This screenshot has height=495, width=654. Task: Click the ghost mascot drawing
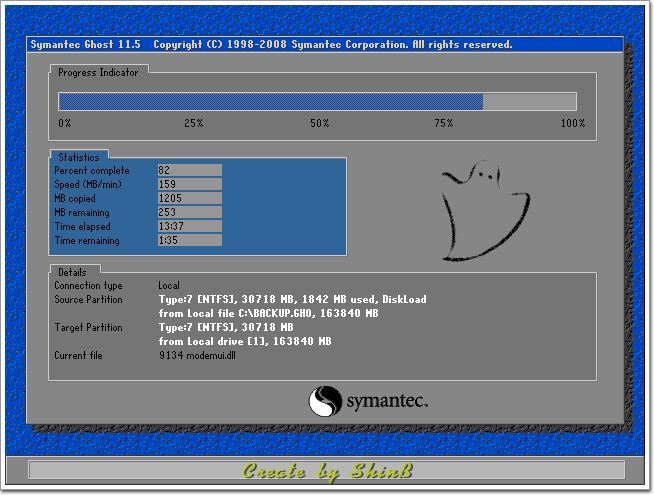[x=485, y=211]
